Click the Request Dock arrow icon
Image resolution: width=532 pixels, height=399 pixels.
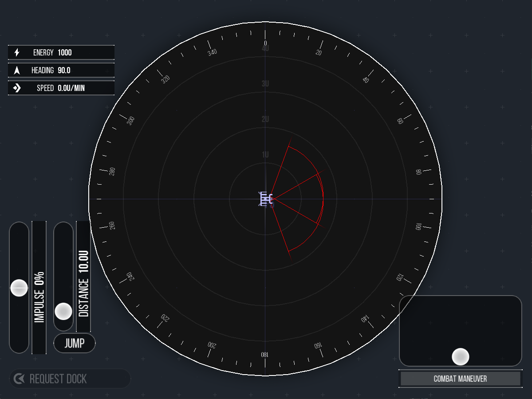pyautogui.click(x=19, y=379)
